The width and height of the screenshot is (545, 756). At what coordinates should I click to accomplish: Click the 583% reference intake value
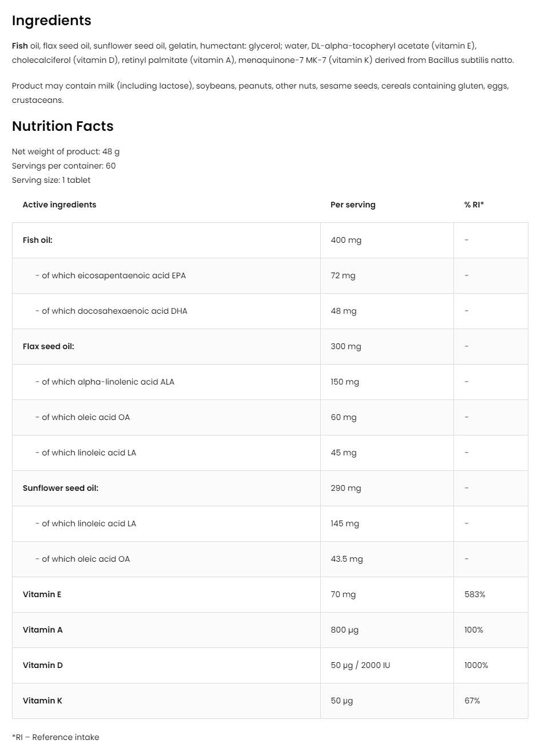[x=475, y=594]
